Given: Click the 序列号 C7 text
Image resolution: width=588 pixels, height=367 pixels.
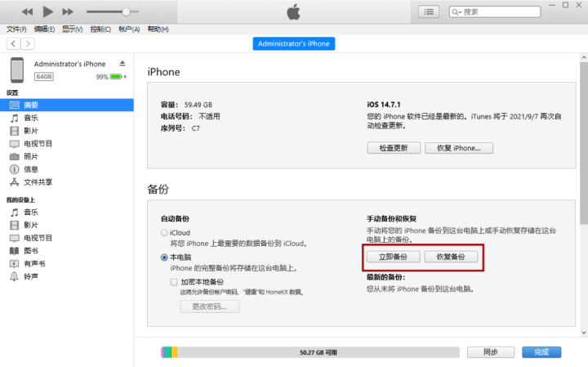Looking at the screenshot, I should point(180,128).
